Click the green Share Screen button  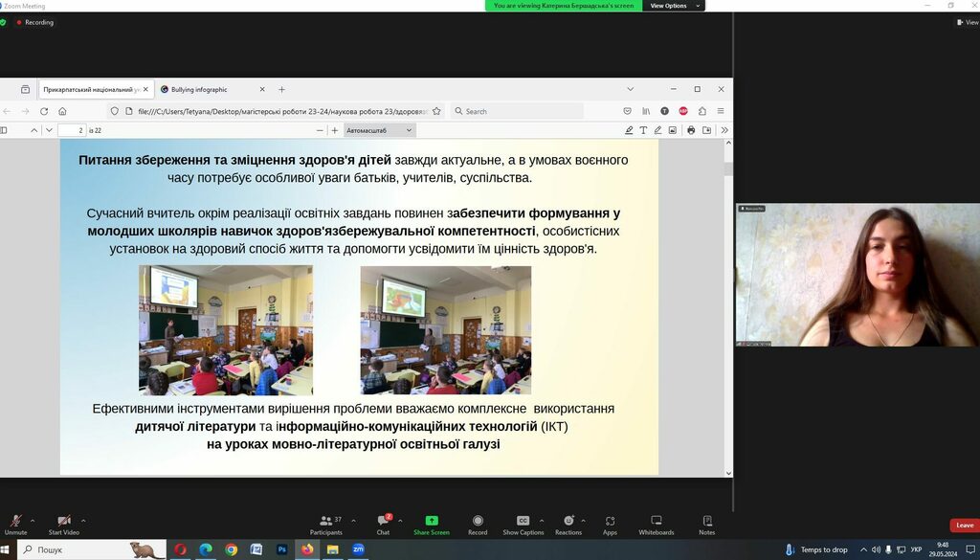pyautogui.click(x=432, y=523)
